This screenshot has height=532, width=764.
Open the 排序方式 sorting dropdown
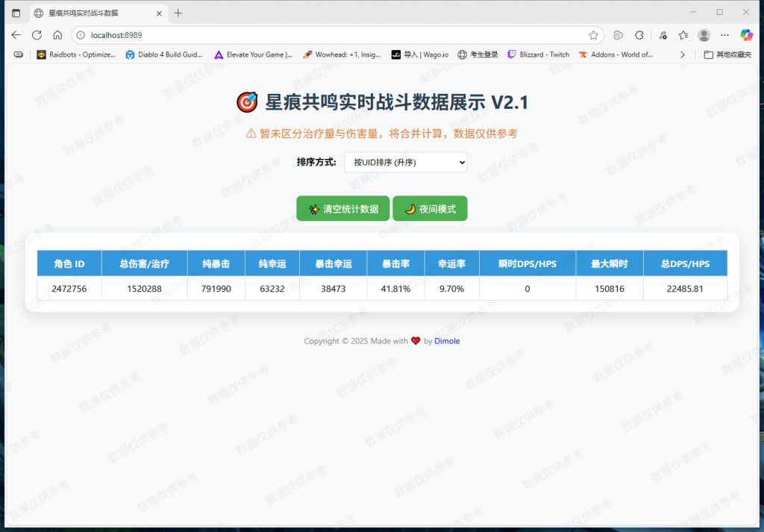[405, 162]
